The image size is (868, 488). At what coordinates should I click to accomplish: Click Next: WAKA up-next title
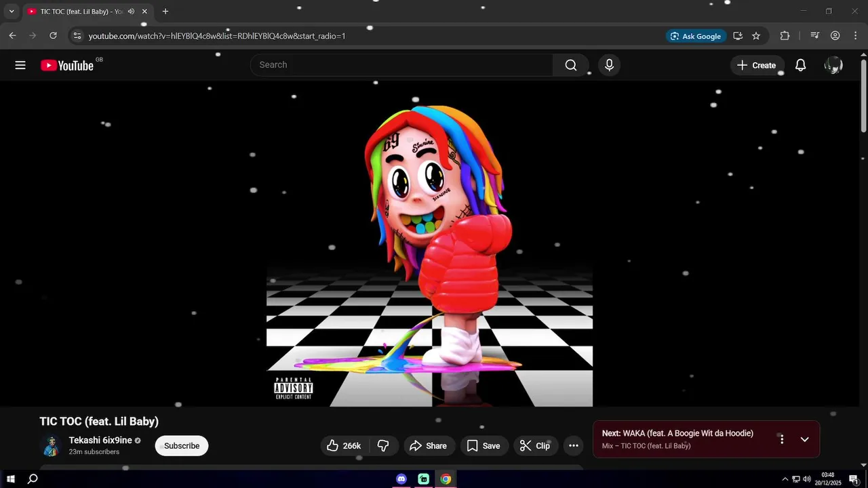(x=677, y=433)
